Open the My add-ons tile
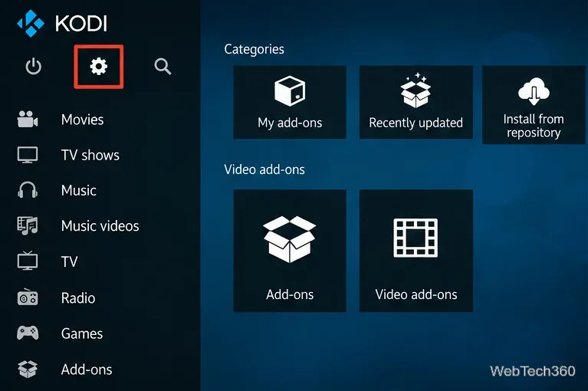This screenshot has height=391, width=588. tap(290, 102)
